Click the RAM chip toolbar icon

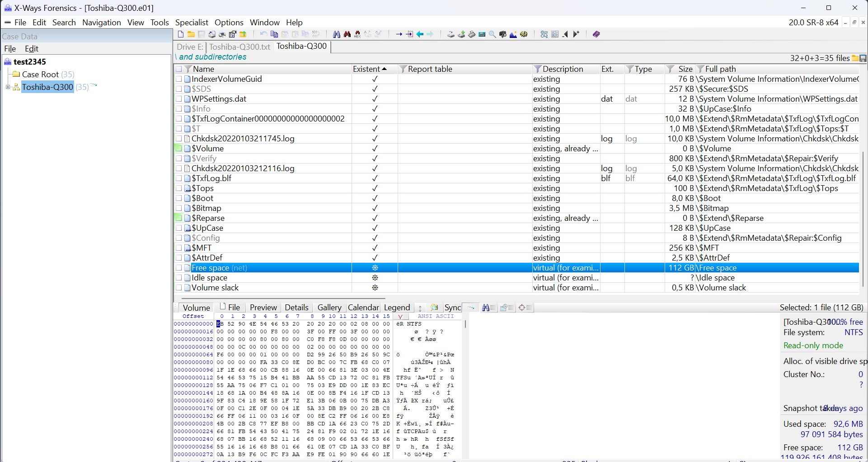click(x=472, y=34)
